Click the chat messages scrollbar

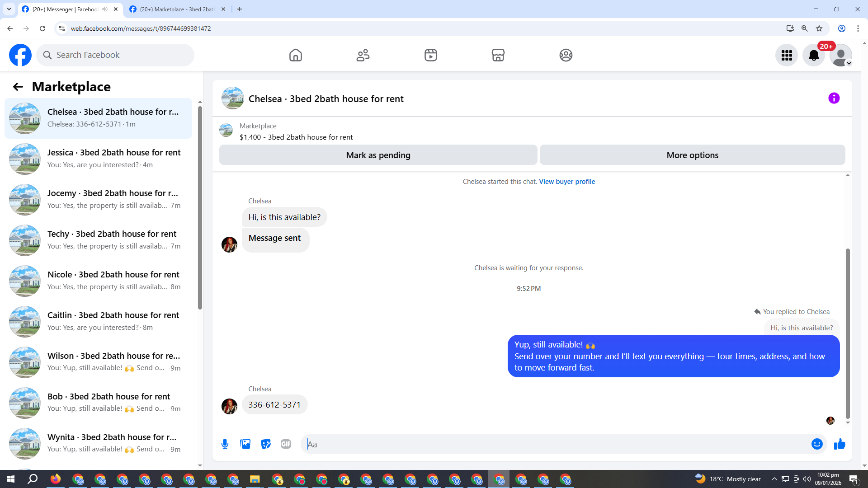[848, 334]
